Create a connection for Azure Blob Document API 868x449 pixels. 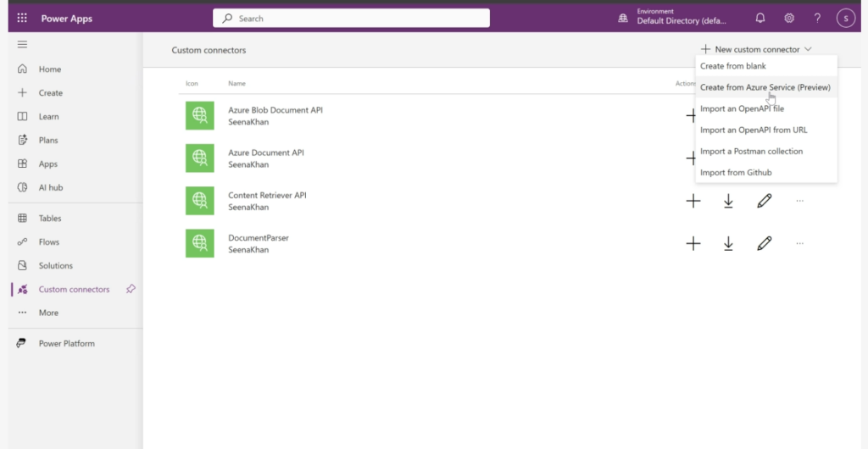(x=690, y=115)
